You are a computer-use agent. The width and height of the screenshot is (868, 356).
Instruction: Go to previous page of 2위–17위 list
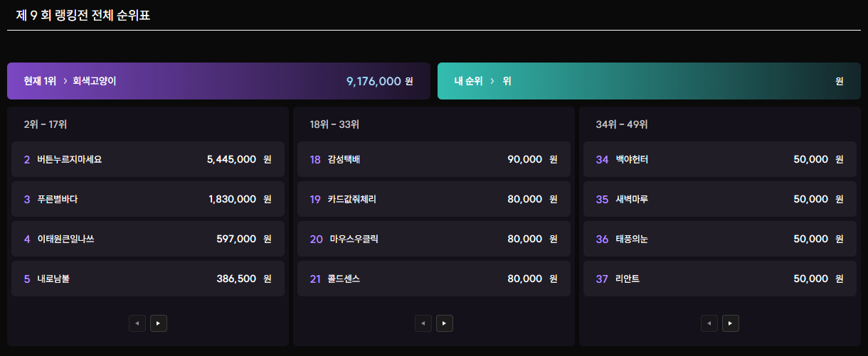tap(137, 323)
